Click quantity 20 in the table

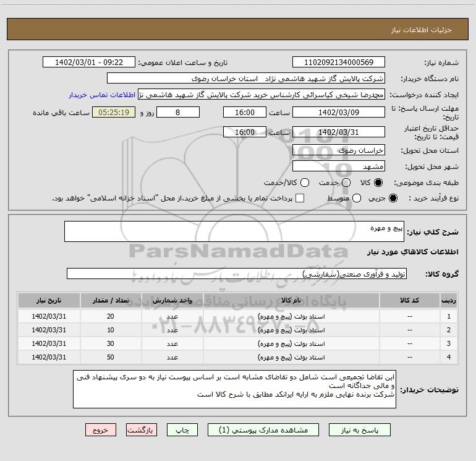coord(111,316)
